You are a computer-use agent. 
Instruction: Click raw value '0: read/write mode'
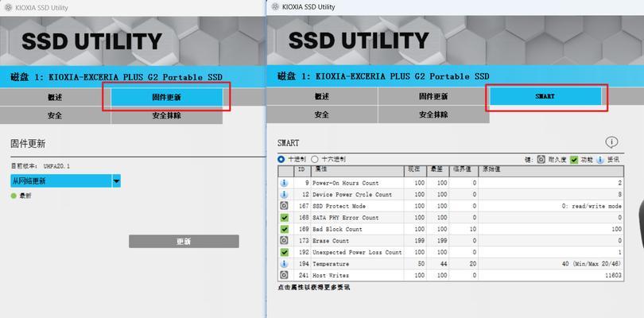[x=592, y=206]
